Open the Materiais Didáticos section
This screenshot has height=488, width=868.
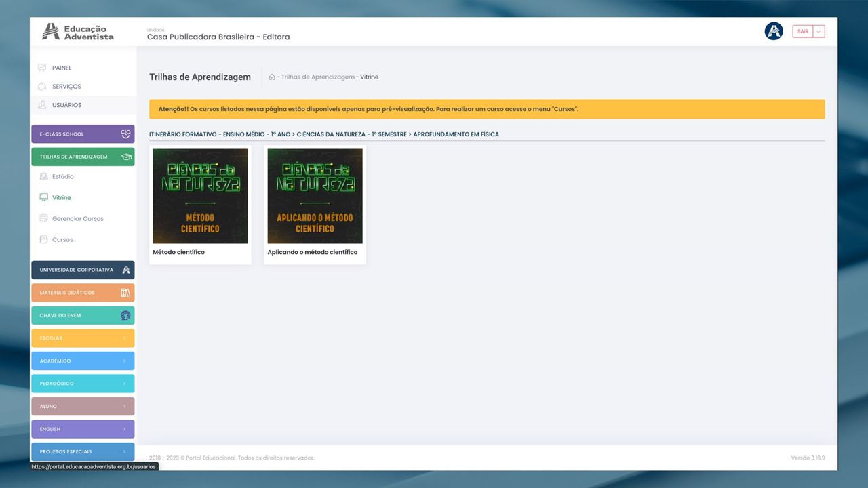(x=83, y=293)
